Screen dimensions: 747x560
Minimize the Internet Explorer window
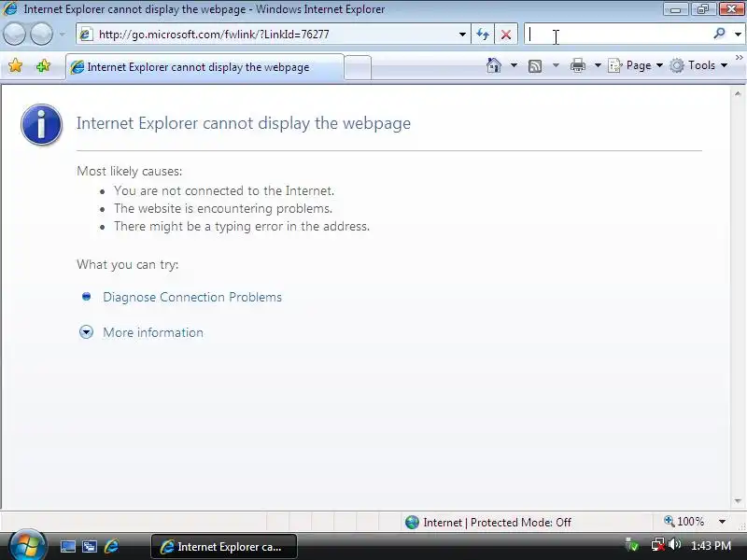(675, 9)
